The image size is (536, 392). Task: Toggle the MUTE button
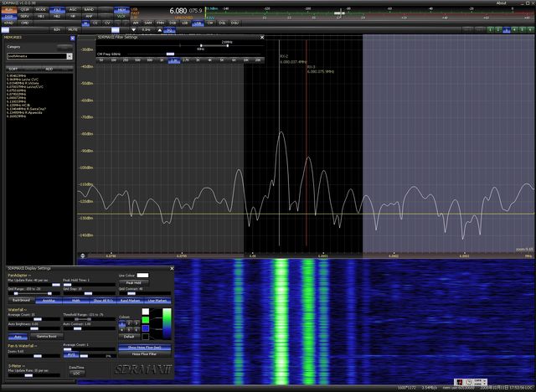pyautogui.click(x=71, y=29)
